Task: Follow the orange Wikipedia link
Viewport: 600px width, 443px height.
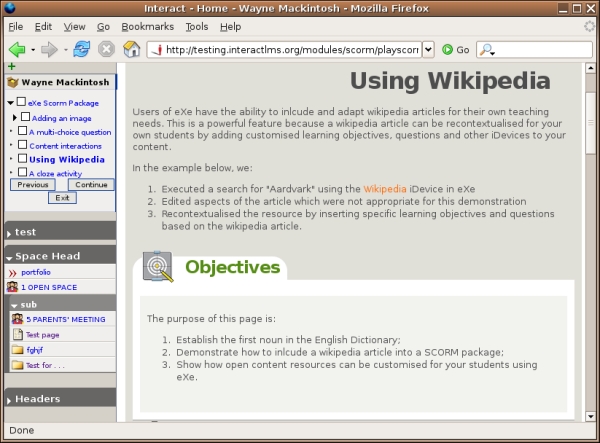Action: point(385,189)
